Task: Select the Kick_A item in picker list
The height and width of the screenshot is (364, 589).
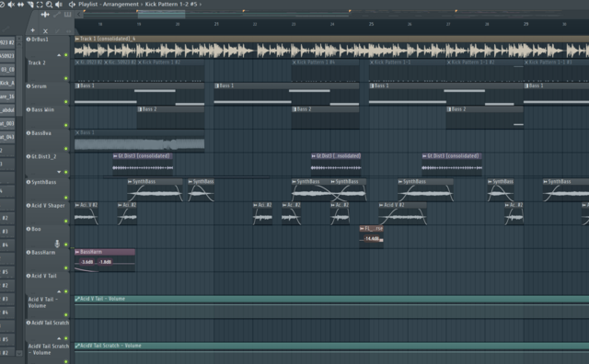Action: coord(7,84)
